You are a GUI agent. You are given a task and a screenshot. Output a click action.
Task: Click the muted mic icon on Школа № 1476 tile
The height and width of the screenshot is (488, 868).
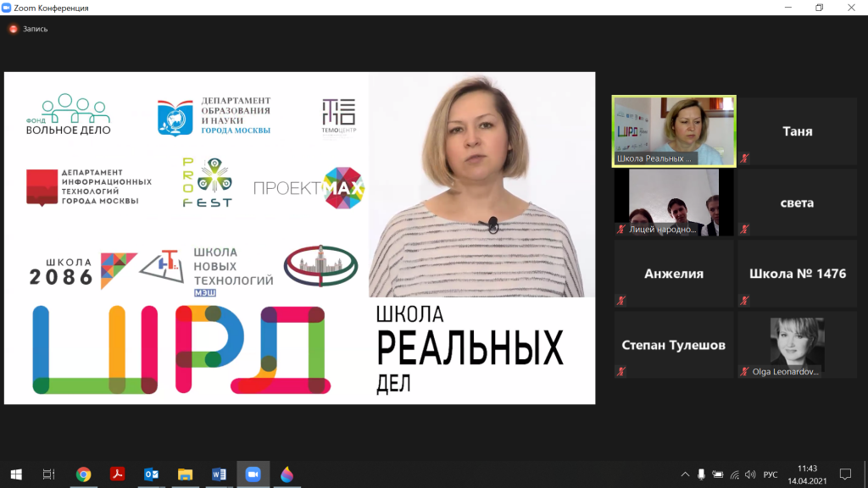[744, 301]
